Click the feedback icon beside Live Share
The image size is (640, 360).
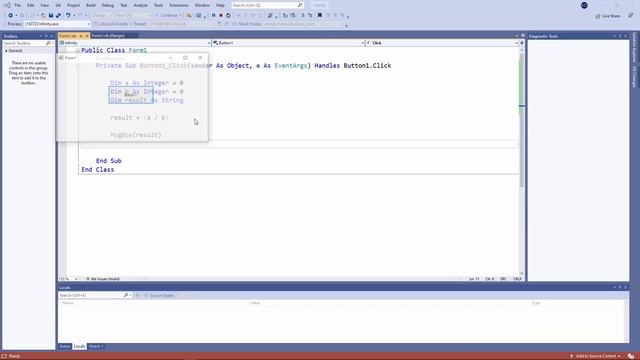coord(631,16)
